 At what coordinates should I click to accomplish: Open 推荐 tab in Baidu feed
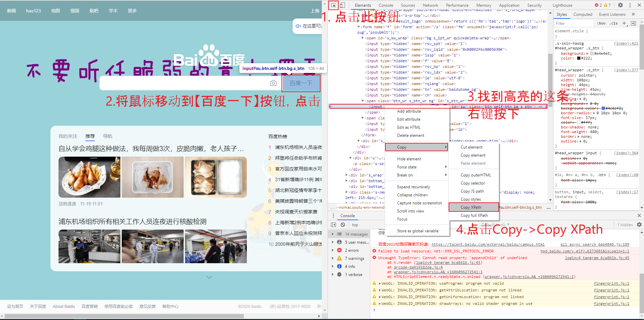90,136
